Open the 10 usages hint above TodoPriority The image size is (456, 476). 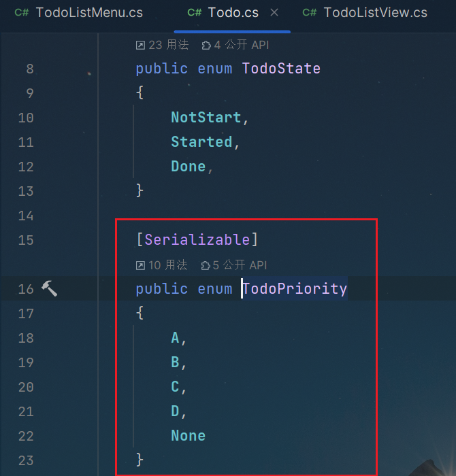(161, 265)
